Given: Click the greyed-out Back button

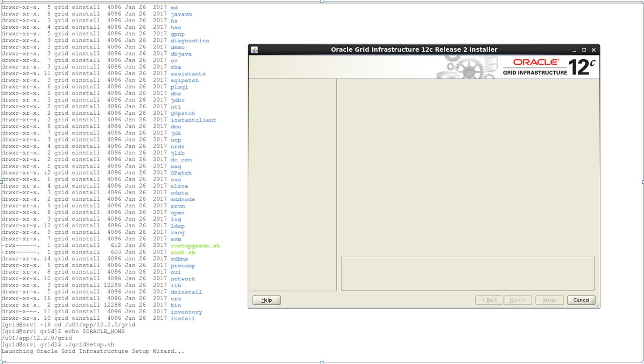Looking at the screenshot, I should point(489,300).
